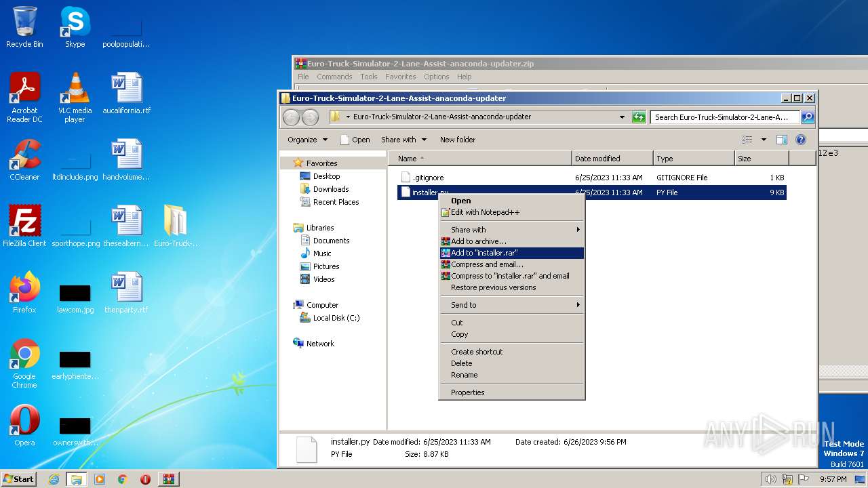Open Recycle Bin desktop icon
This screenshot has height=488, width=868.
coord(24,27)
